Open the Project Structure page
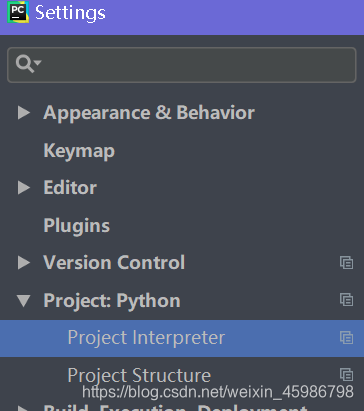Screen dimensions: 364x411 point(139,376)
